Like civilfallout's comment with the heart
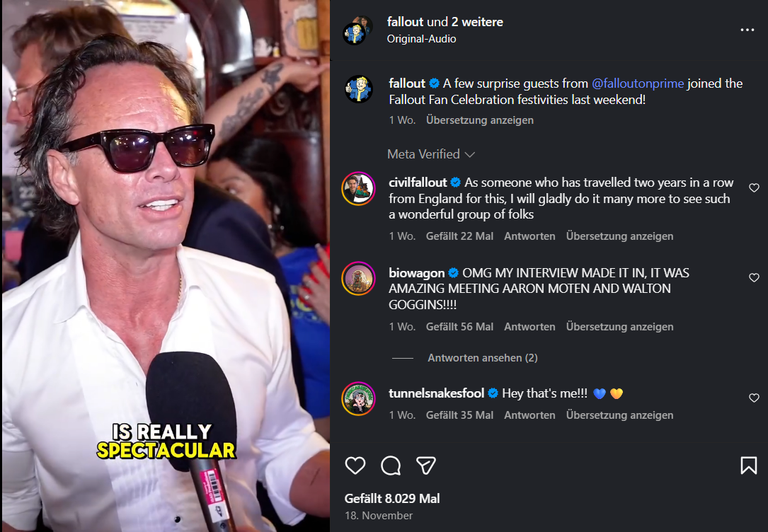This screenshot has height=532, width=768. tap(754, 188)
